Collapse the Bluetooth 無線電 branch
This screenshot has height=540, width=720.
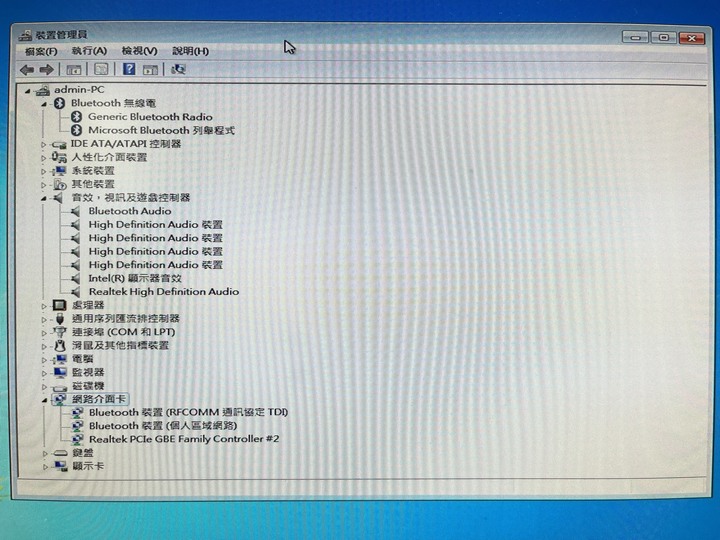pyautogui.click(x=45, y=104)
